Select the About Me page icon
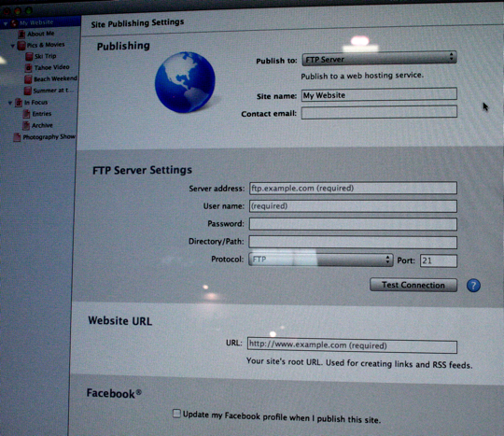The width and height of the screenshot is (504, 436). (x=21, y=34)
